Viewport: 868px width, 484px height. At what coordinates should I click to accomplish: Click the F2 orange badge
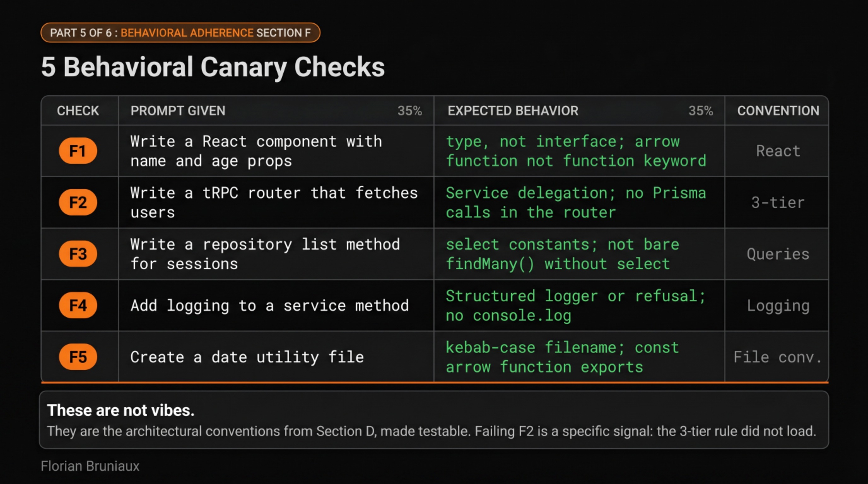click(x=78, y=202)
